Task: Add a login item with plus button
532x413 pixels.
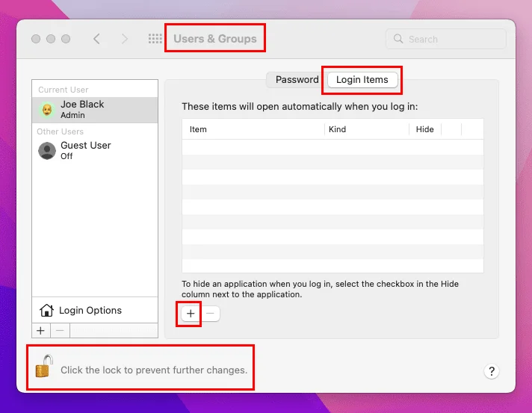Action: pos(191,314)
